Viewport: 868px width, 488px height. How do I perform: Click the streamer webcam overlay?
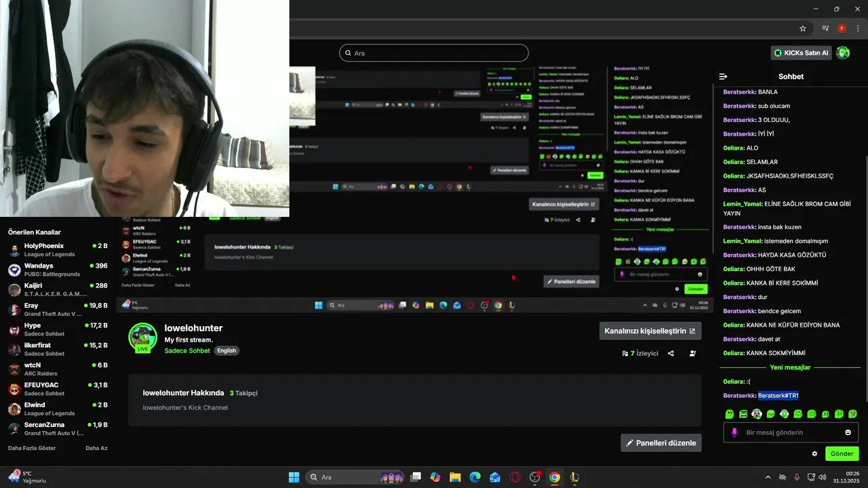point(144,108)
